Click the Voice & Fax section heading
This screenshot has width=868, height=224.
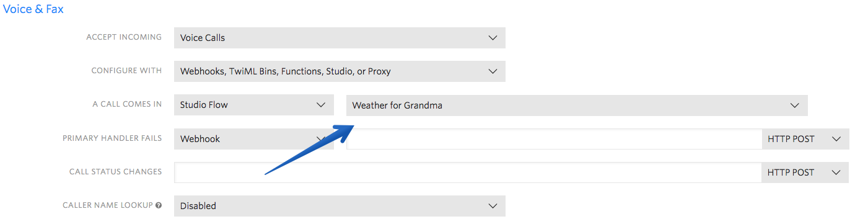(x=33, y=9)
